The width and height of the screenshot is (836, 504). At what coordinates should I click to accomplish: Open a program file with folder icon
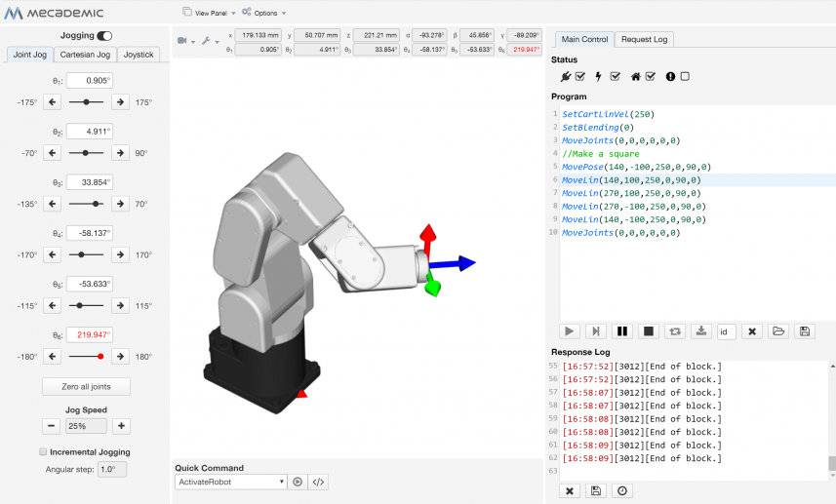point(778,331)
